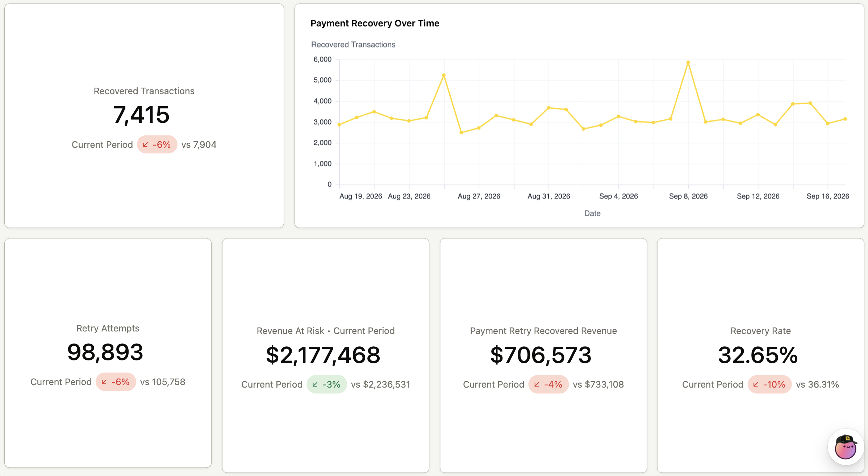Click the Payment Recovery Over Time title
Viewport: 868px width, 476px height.
coord(375,23)
